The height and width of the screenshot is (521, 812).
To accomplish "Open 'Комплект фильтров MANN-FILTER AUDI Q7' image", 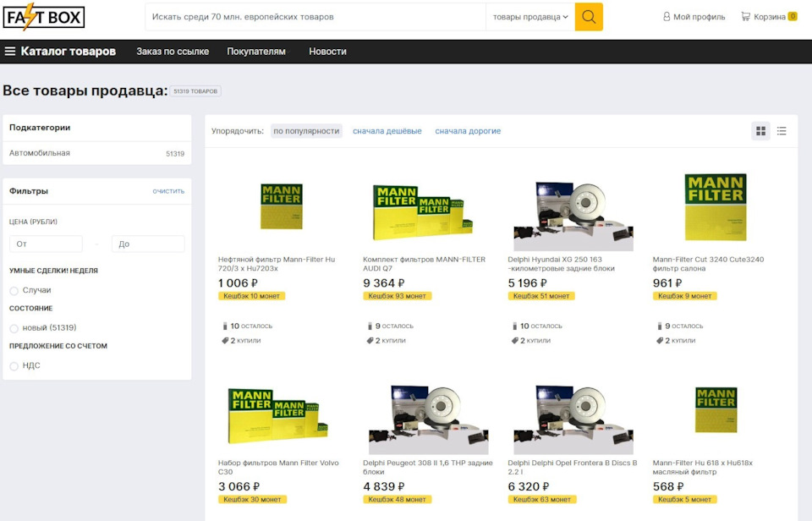I will (423, 212).
